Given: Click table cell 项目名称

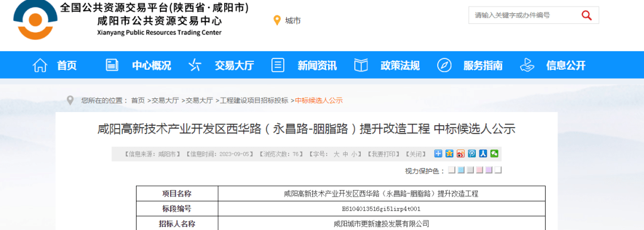Looking at the screenshot, I should pyautogui.click(x=177, y=194).
